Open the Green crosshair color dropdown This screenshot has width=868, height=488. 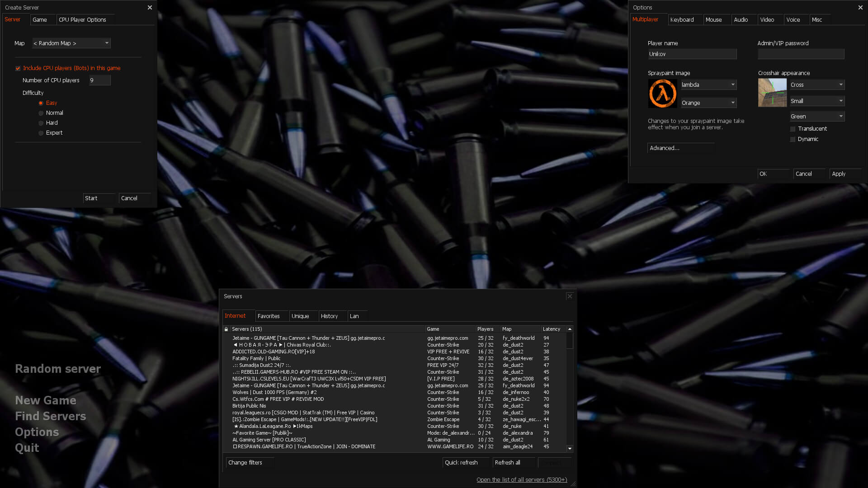817,116
